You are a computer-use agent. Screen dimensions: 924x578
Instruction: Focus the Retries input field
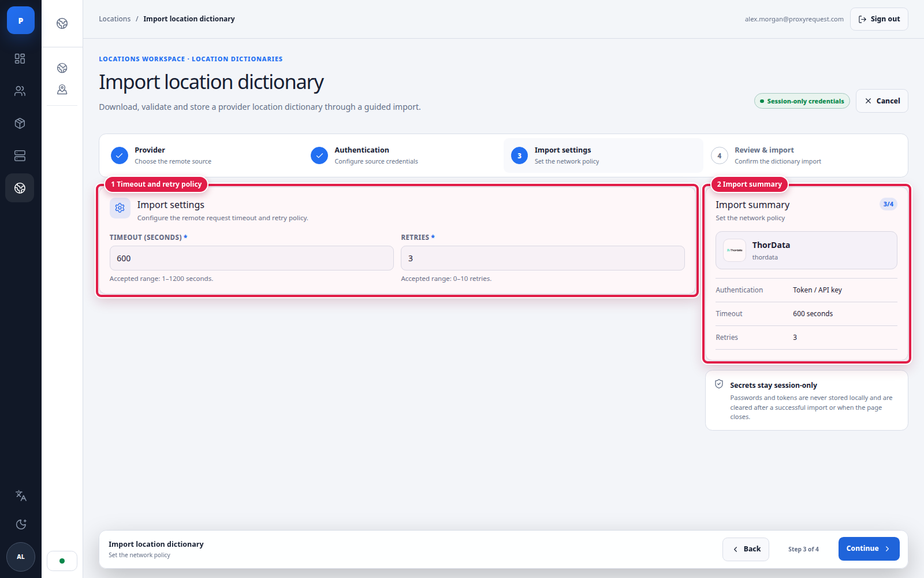tap(543, 258)
